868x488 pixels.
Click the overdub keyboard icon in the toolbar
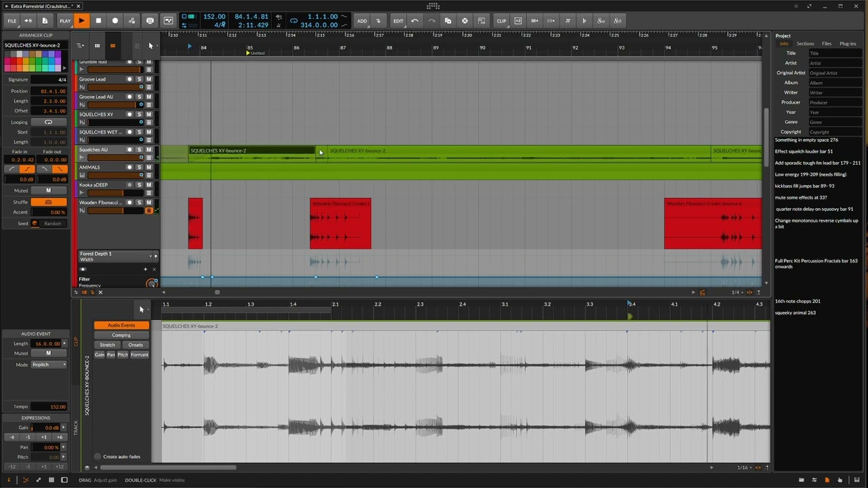point(150,21)
